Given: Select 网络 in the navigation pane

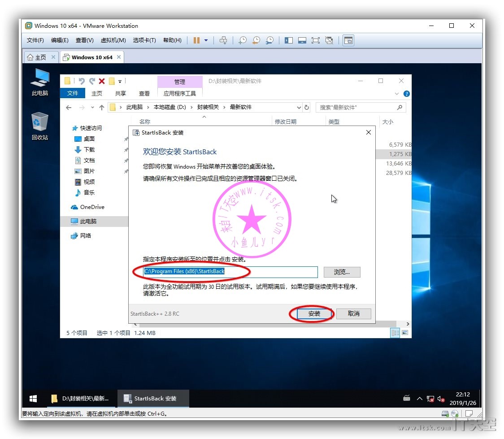Looking at the screenshot, I should click(x=81, y=235).
